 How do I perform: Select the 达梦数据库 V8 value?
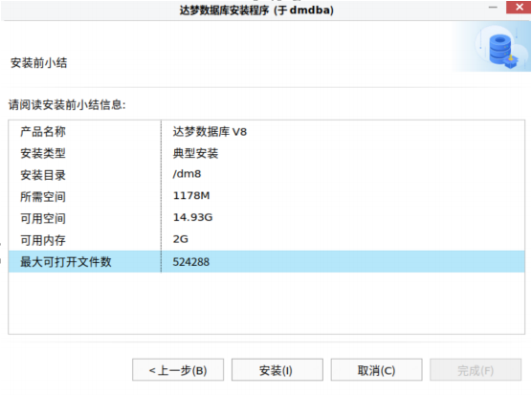click(x=210, y=132)
